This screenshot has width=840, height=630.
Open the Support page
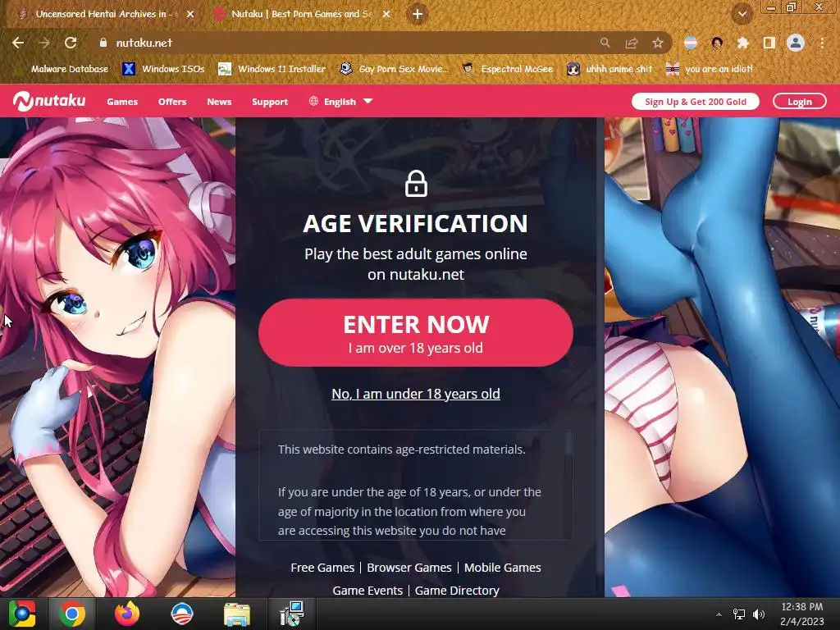click(270, 101)
